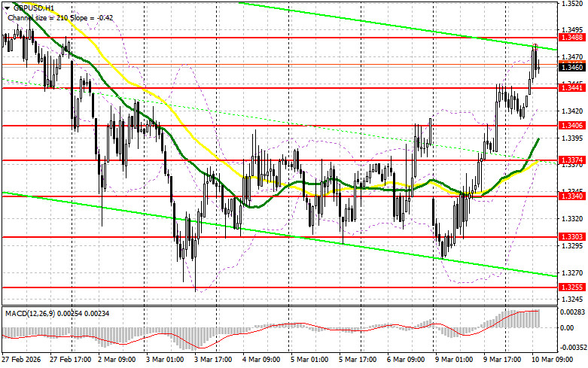
Task: Click the red circle marker on latest high
Action: [535, 46]
